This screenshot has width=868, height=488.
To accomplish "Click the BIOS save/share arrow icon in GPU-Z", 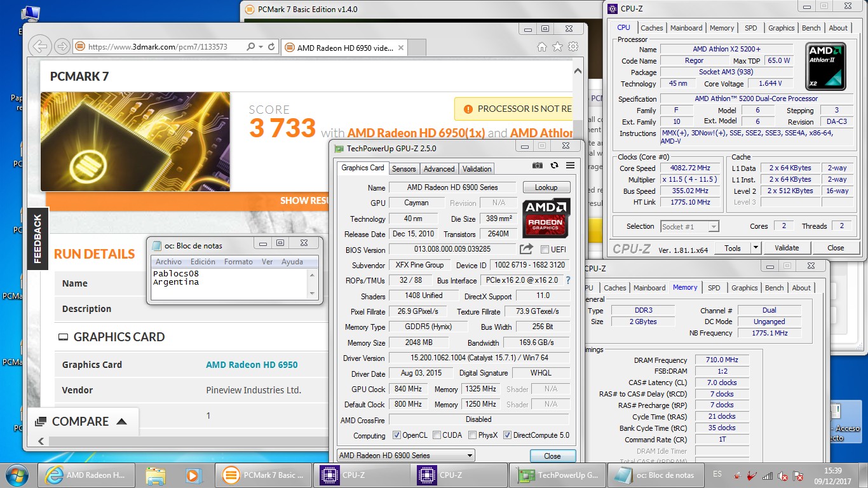I will click(526, 249).
